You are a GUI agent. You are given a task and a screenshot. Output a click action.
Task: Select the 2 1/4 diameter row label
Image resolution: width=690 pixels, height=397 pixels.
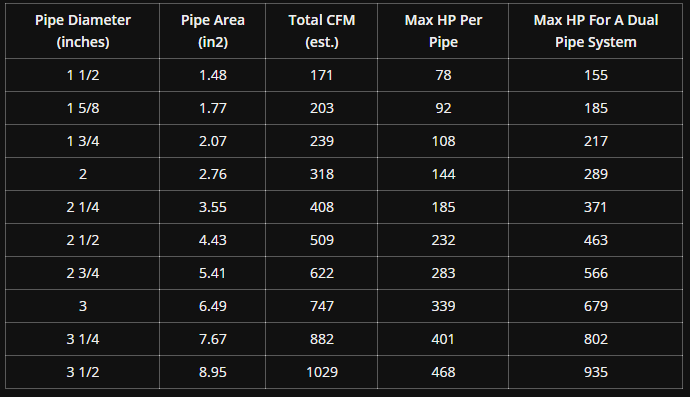pos(83,207)
